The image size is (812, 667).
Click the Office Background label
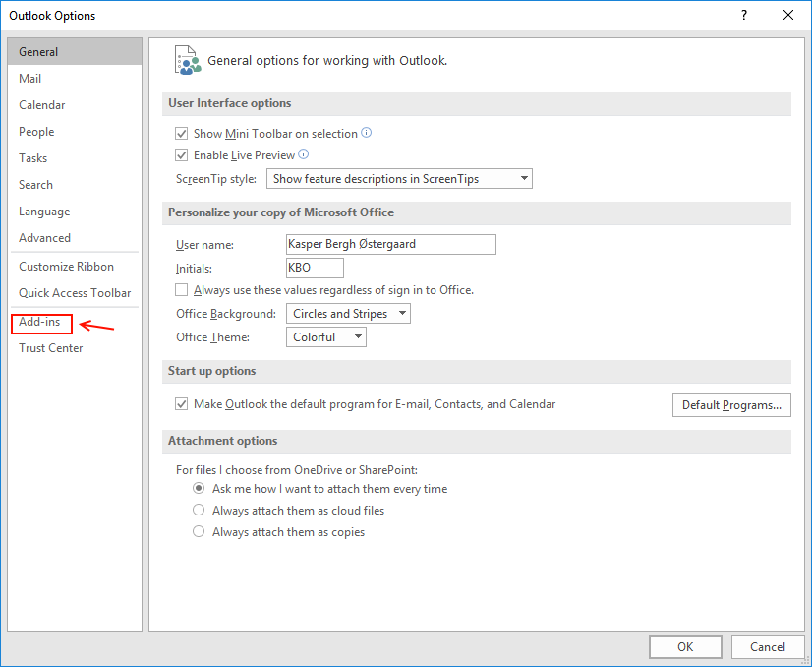[226, 314]
